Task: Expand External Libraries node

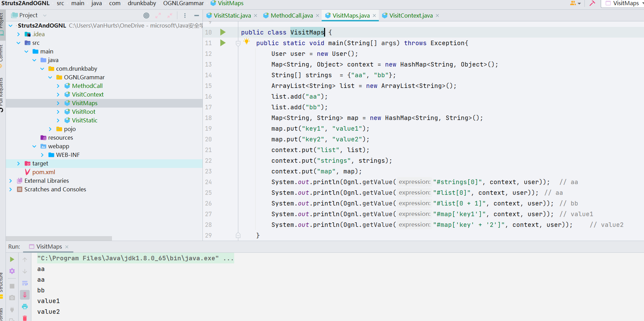Action: coord(11,181)
